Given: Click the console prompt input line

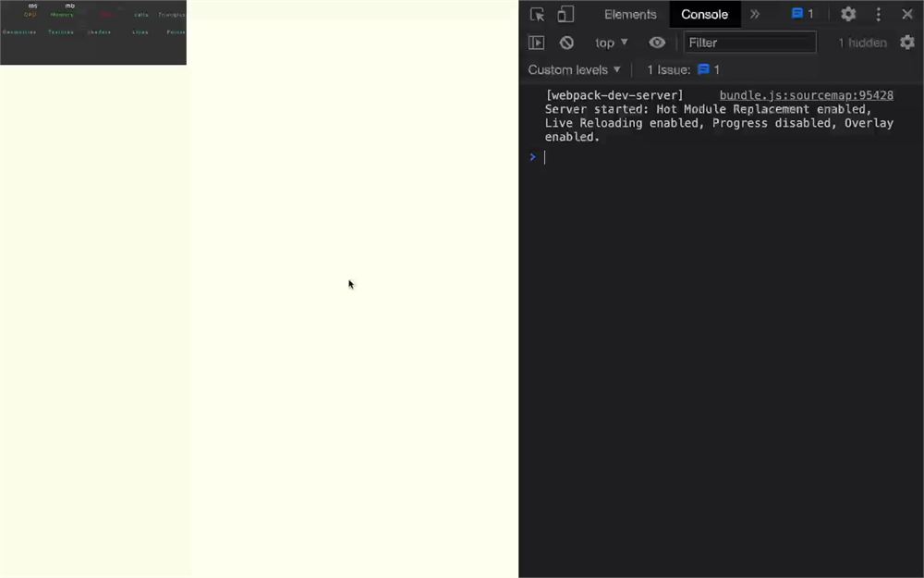Looking at the screenshot, I should point(724,157).
